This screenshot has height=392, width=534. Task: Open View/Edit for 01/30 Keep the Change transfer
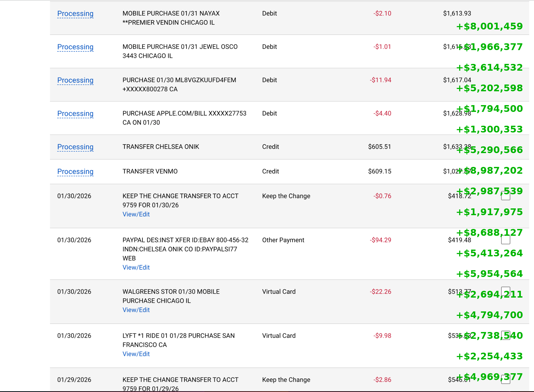pos(136,214)
